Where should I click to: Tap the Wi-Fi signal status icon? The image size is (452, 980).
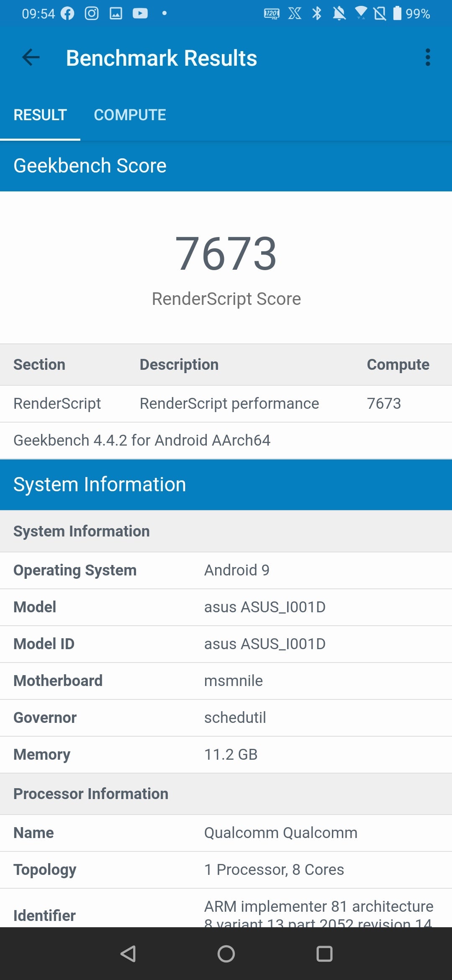361,13
